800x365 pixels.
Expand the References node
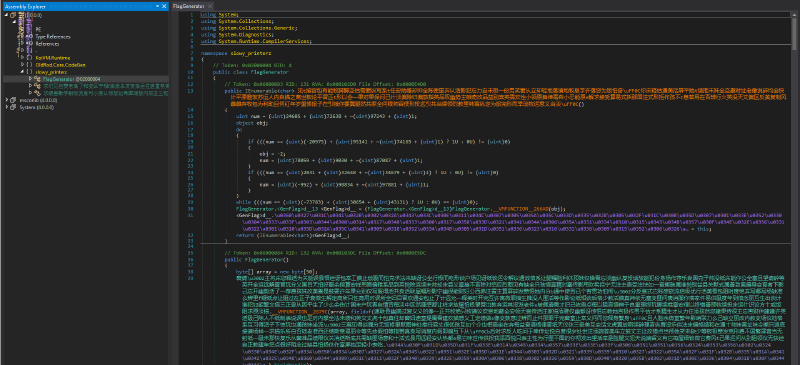click(22, 44)
